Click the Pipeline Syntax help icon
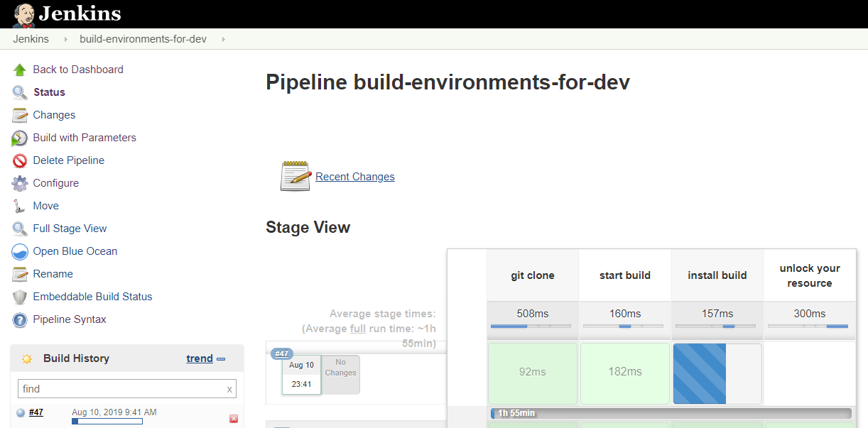 [20, 319]
